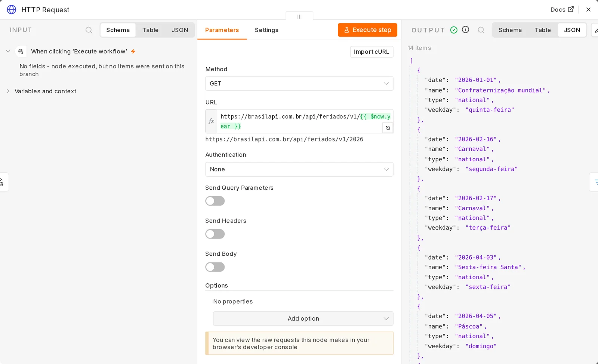Search the input panel data
Viewport: 598px width, 364px height.
(x=89, y=30)
